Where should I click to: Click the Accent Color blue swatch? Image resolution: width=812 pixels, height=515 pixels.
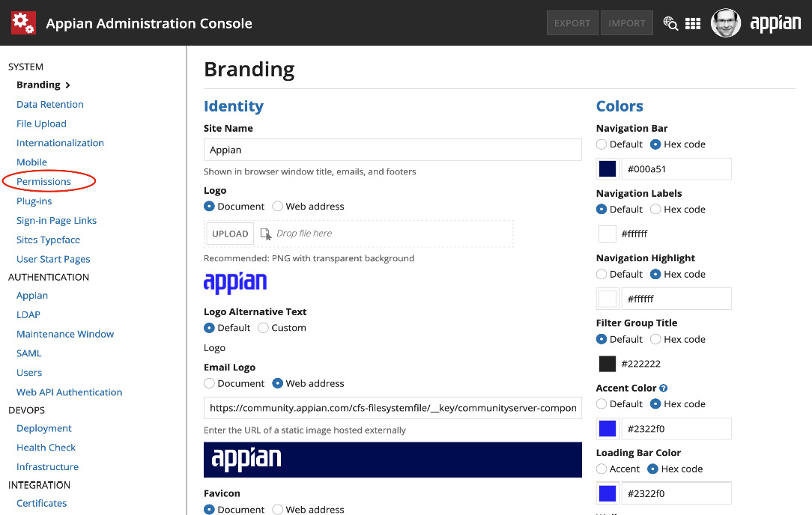pyautogui.click(x=608, y=429)
